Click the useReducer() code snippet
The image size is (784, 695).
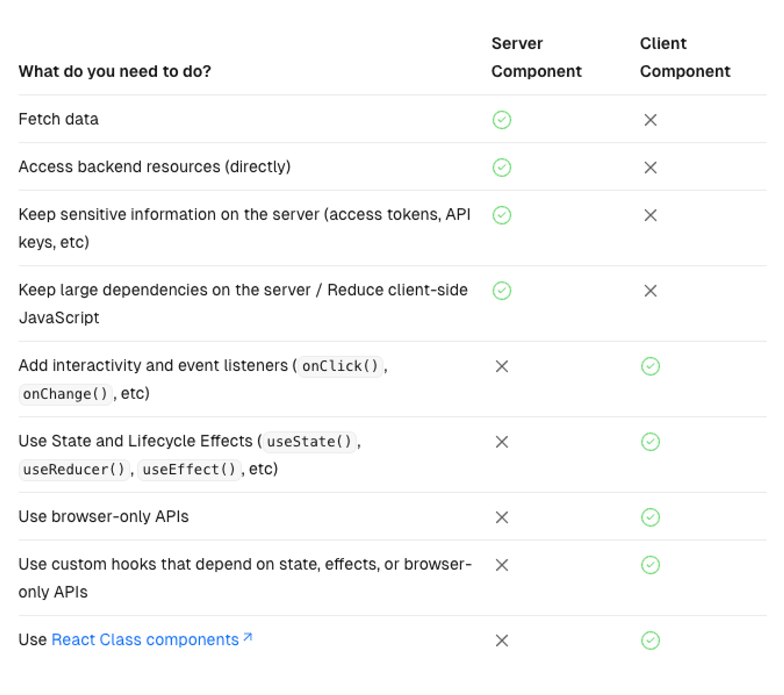coord(74,469)
